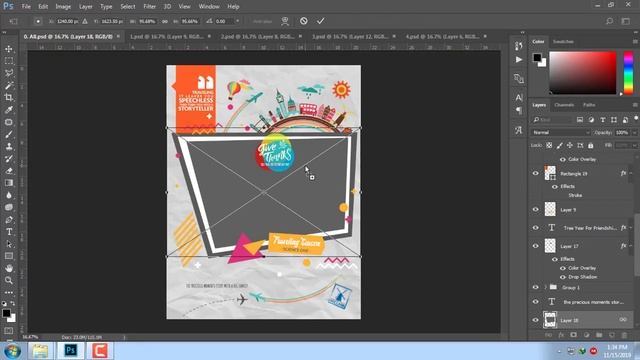Open the Fill dropdown arrow
The width and height of the screenshot is (640, 360).
click(634, 145)
